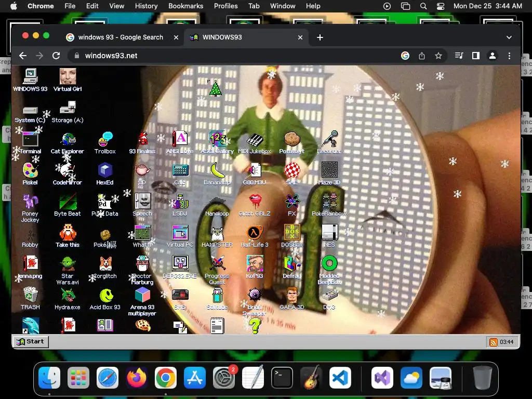Click the windows93.net address bar
Viewport: 532px width, 399px height.
point(234,56)
